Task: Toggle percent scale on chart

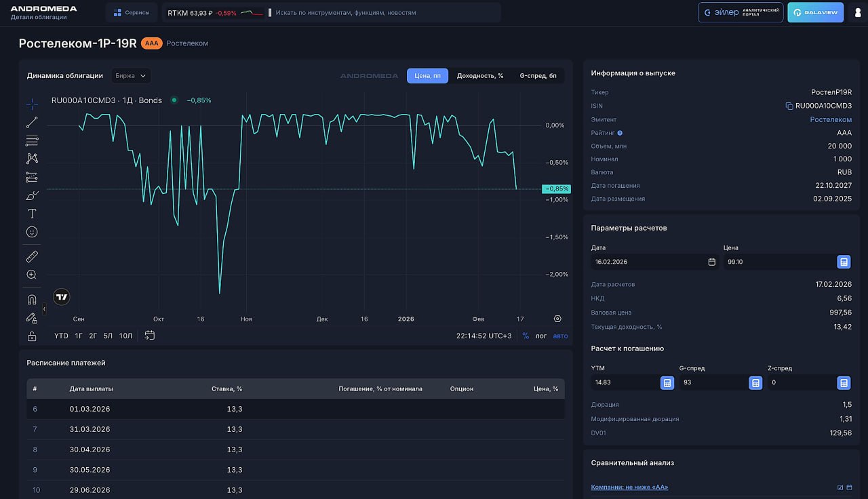Action: [526, 336]
